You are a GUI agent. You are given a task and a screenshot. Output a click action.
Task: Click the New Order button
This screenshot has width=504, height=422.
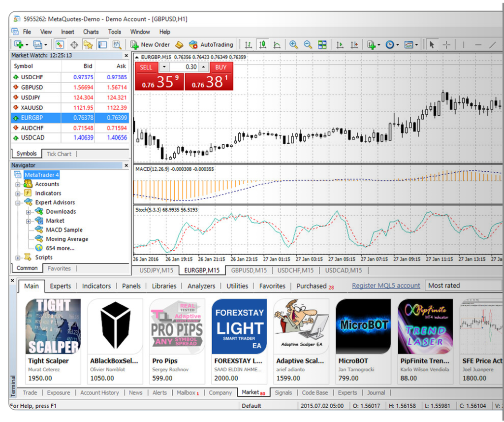click(150, 45)
